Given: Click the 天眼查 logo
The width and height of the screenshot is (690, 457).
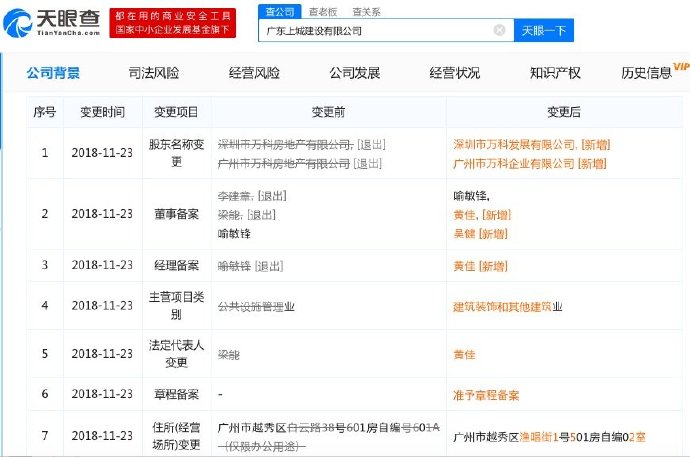Looking at the screenshot, I should coord(56,23).
